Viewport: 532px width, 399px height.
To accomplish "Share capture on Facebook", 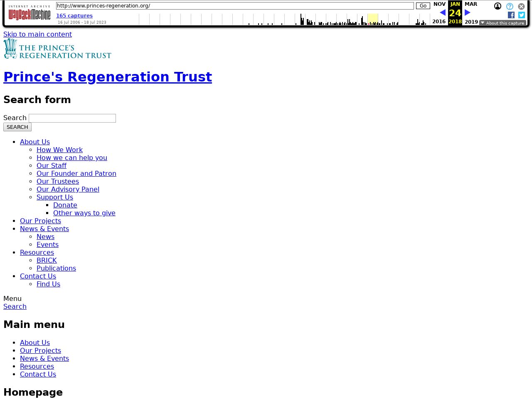I will 511,15.
